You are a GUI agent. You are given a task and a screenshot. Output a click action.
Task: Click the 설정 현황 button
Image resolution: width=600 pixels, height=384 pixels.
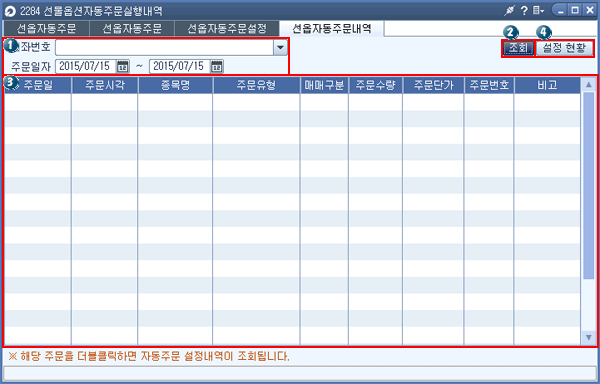(564, 48)
